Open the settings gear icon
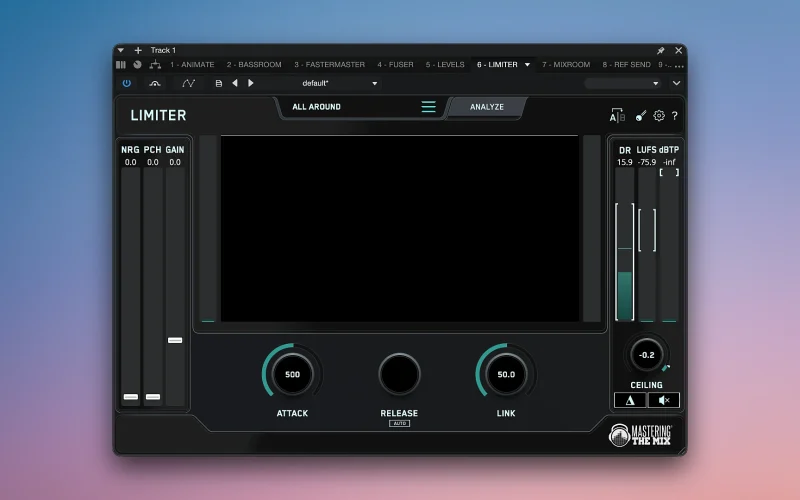Image resolution: width=800 pixels, height=500 pixels. point(659,115)
